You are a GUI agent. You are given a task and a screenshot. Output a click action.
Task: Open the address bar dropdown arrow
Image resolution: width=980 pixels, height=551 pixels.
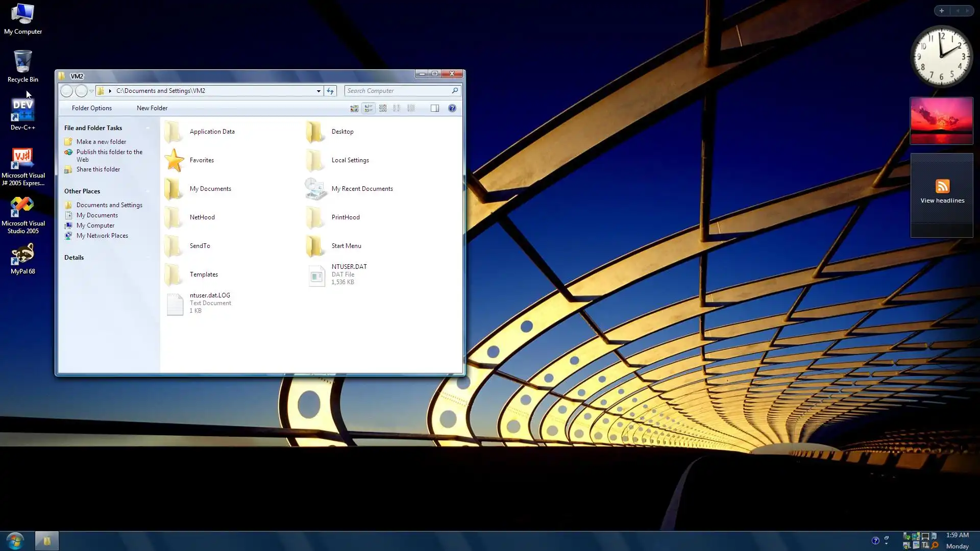point(318,91)
